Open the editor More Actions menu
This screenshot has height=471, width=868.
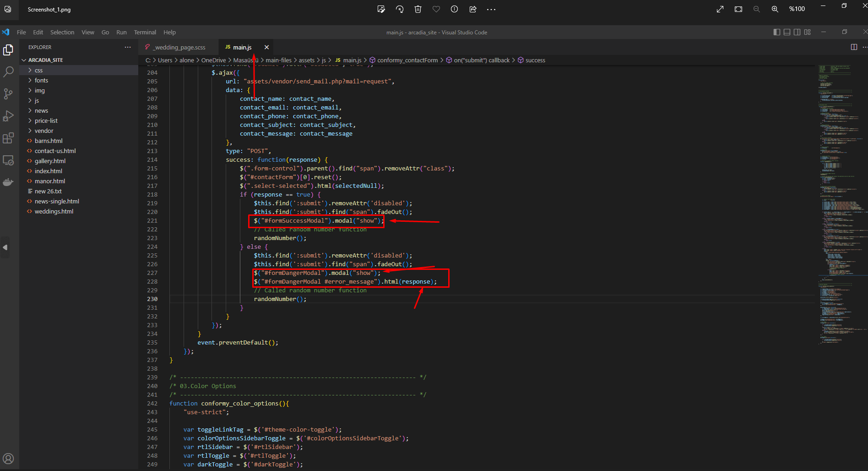[x=865, y=47]
